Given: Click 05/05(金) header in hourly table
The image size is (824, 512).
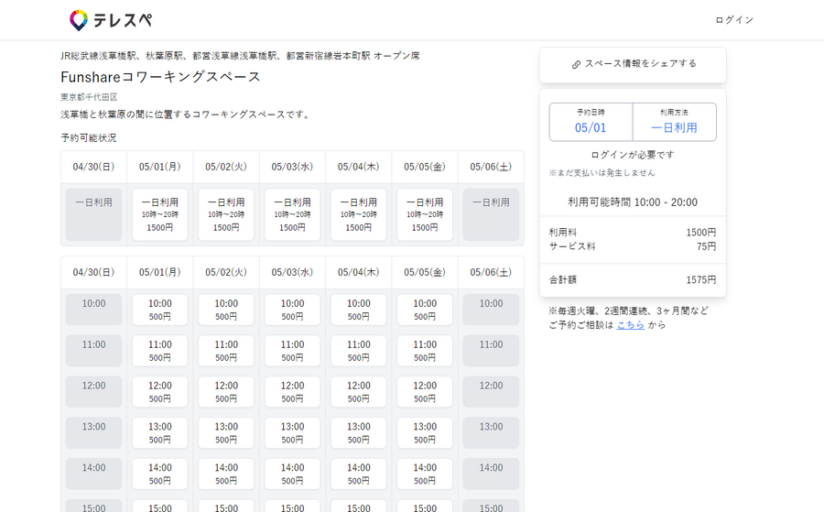Looking at the screenshot, I should pyautogui.click(x=425, y=272).
